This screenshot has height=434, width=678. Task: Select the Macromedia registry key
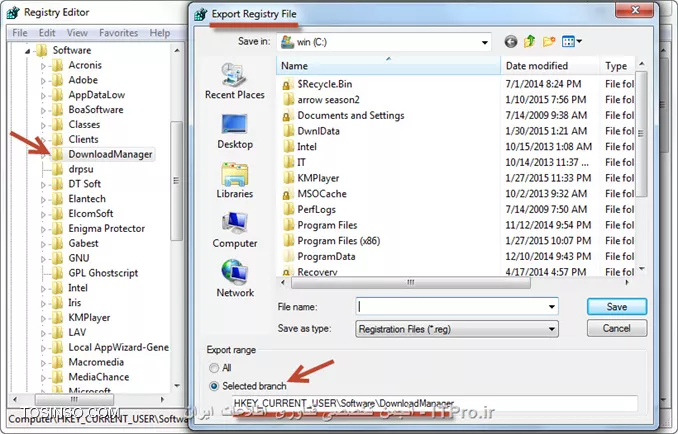click(x=96, y=362)
